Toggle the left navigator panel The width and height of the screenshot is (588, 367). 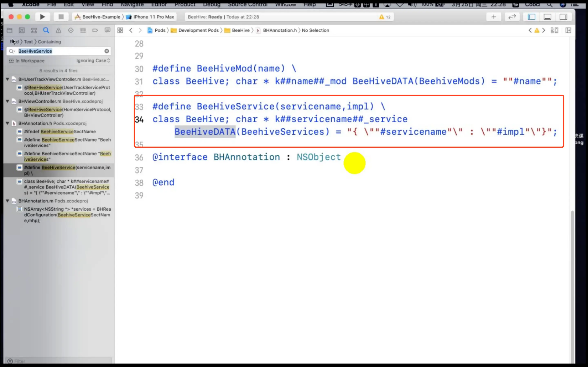pyautogui.click(x=531, y=17)
